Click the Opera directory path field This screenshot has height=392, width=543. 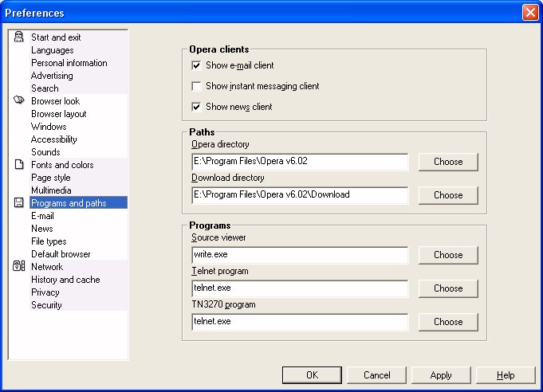(x=300, y=162)
